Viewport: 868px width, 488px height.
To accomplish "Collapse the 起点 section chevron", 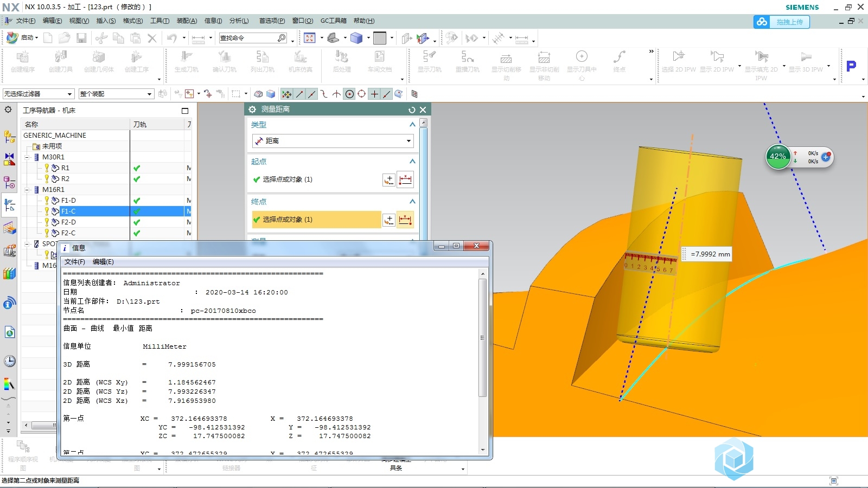I will click(x=412, y=162).
